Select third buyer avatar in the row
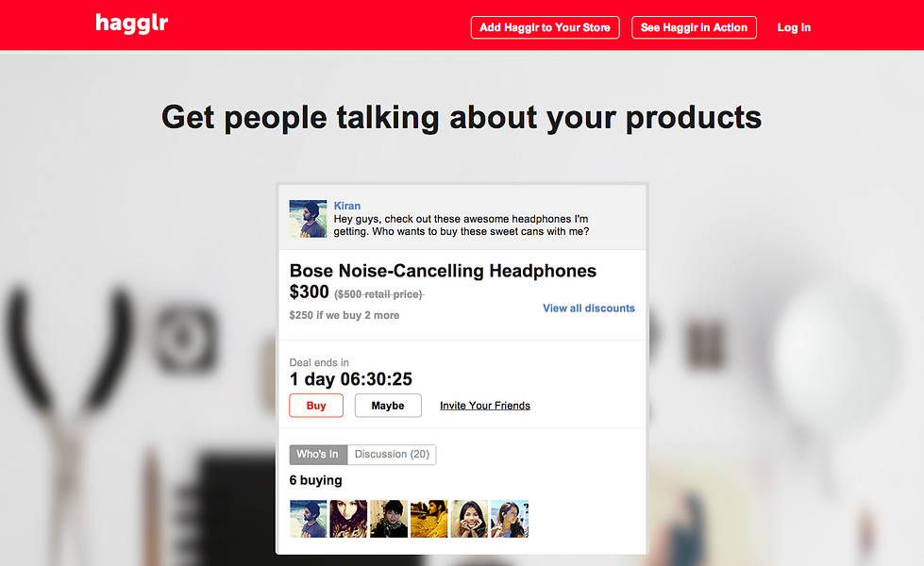The image size is (924, 566). tap(388, 519)
